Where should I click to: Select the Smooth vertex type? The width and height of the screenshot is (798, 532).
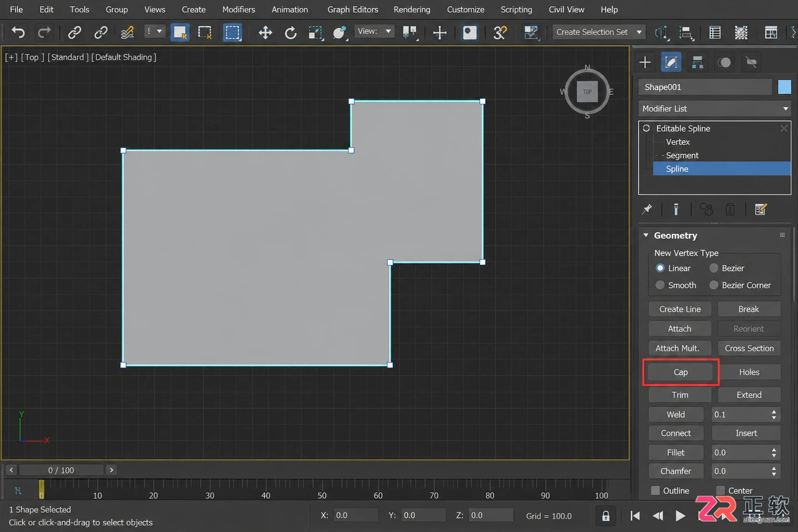(x=660, y=285)
